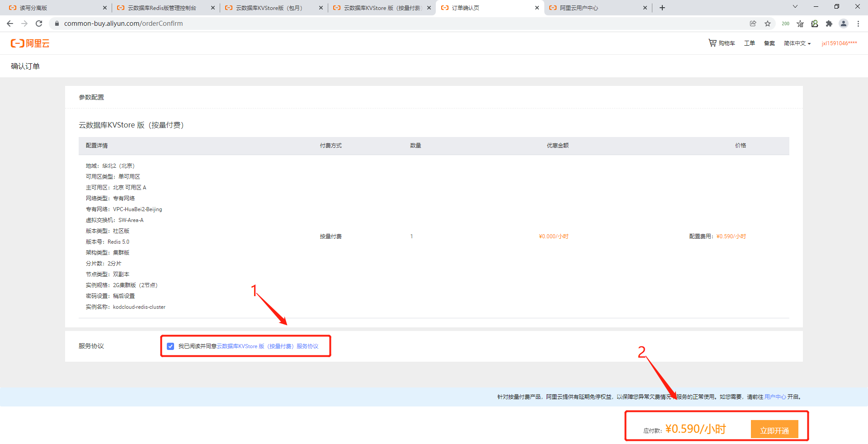Open 备案 in header
868x444 pixels.
tap(769, 43)
